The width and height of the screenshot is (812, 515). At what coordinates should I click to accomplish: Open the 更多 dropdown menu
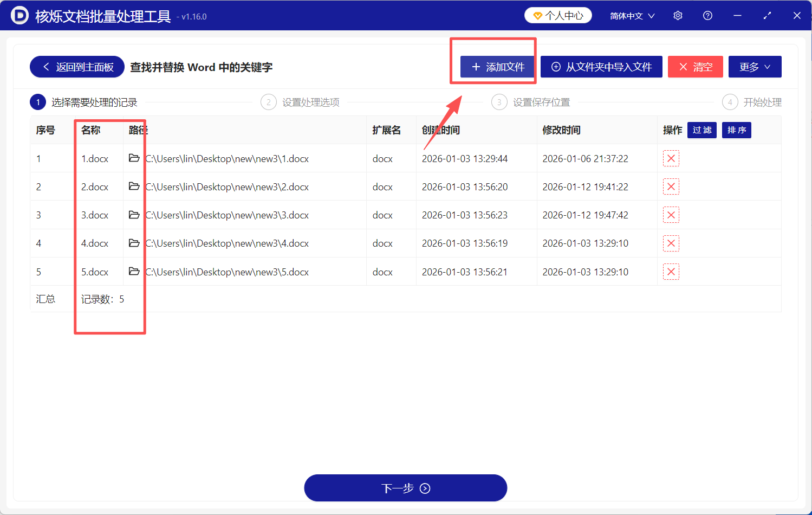tap(755, 67)
